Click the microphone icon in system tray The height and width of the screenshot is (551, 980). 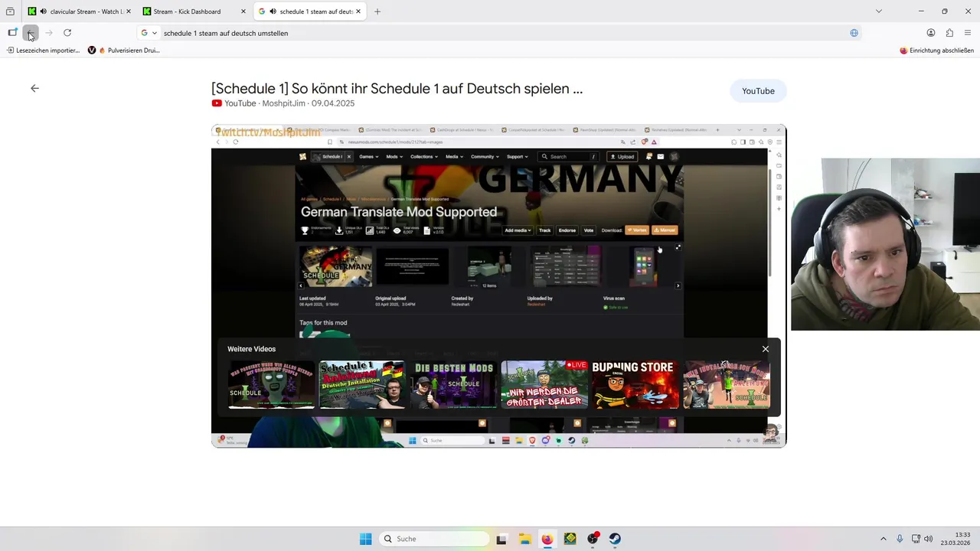click(900, 539)
